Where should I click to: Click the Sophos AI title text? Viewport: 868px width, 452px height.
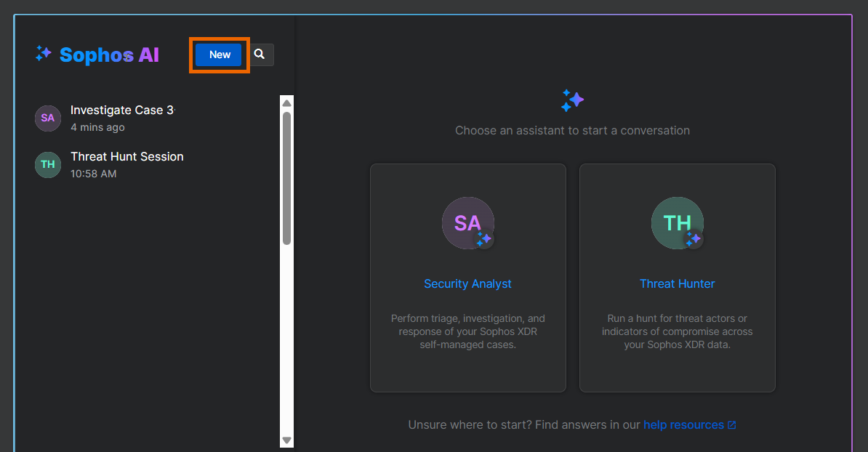pos(109,55)
